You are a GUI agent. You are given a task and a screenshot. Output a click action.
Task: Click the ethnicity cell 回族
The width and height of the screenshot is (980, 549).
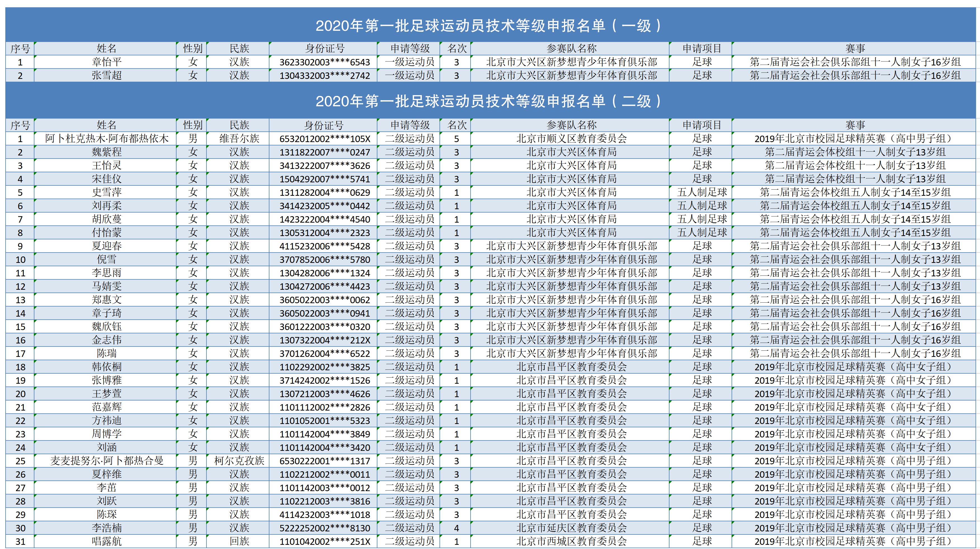click(x=239, y=541)
